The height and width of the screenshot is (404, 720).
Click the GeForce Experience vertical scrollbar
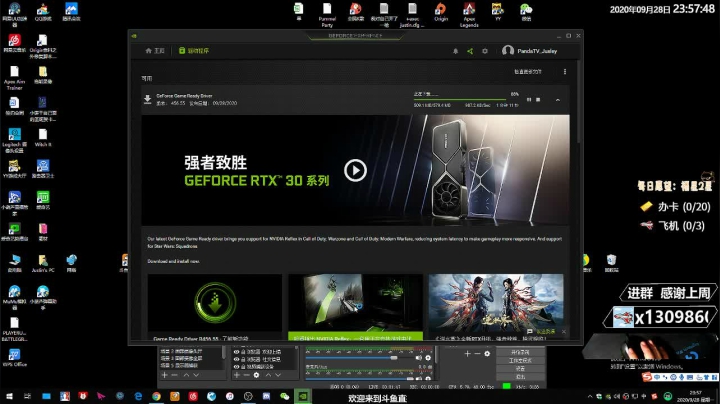(x=579, y=103)
